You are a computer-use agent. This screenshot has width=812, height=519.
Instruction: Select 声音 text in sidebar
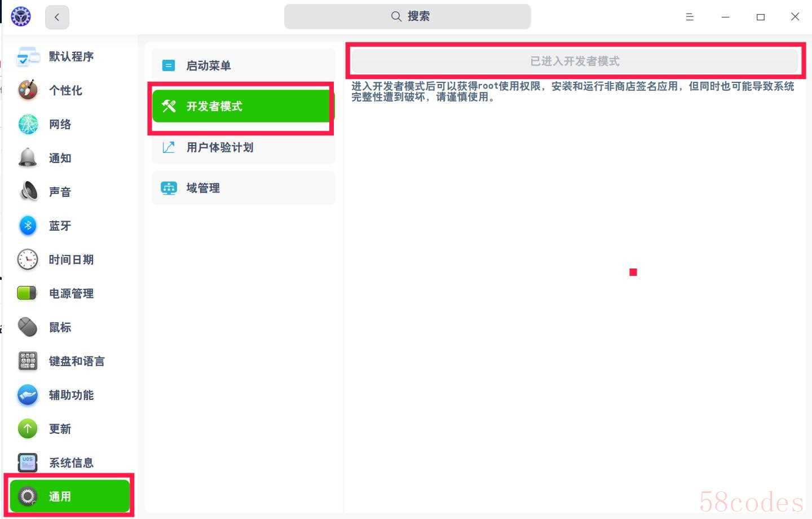[60, 192]
